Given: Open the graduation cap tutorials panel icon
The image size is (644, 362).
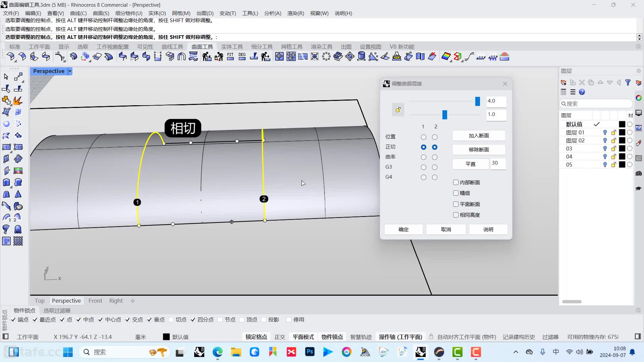Looking at the screenshot, I should coord(639,188).
